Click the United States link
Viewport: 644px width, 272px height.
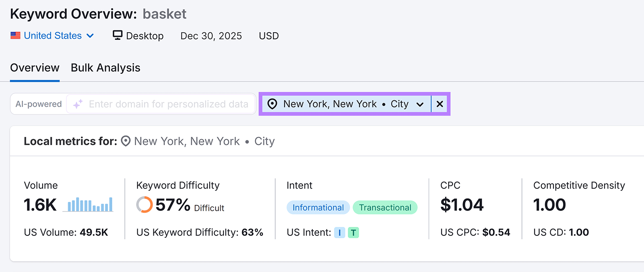[52, 35]
